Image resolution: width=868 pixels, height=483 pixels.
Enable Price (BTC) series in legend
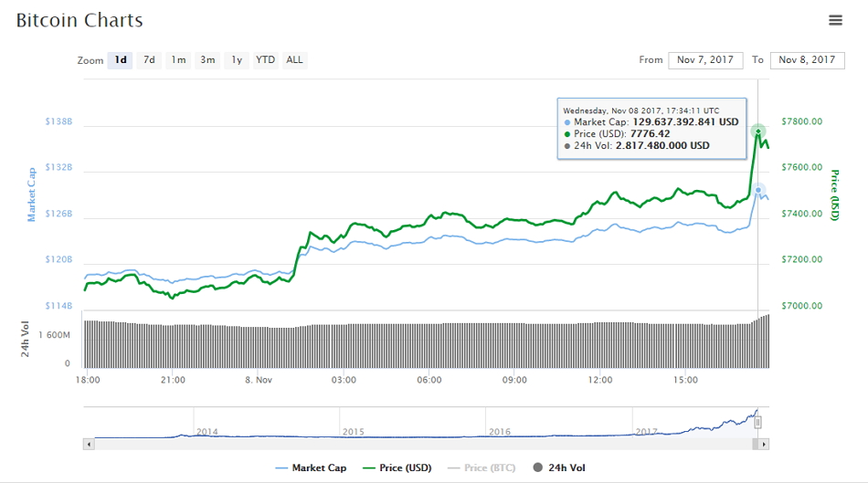tap(481, 468)
